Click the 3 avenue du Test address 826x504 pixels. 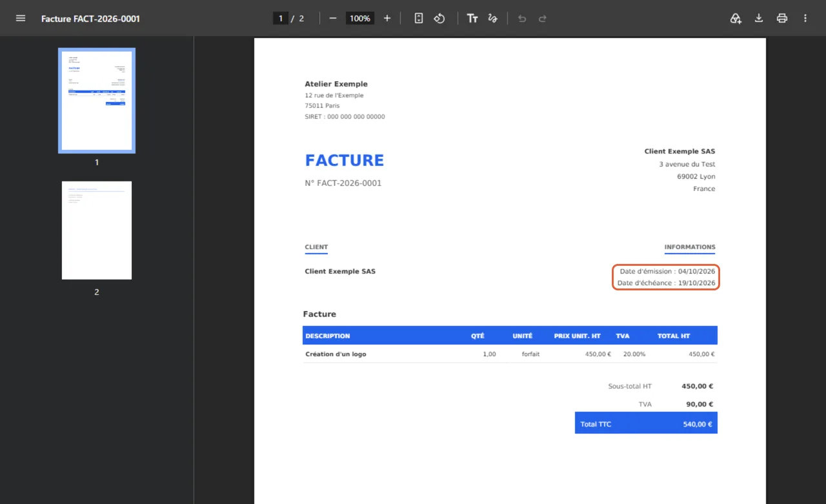point(687,165)
